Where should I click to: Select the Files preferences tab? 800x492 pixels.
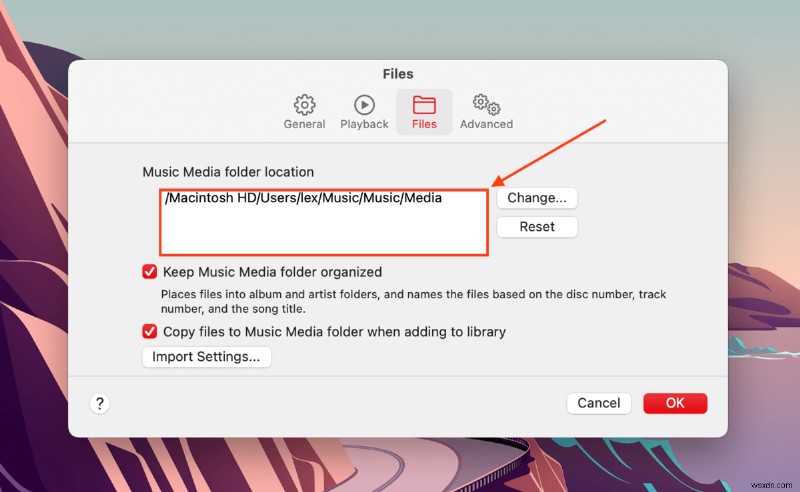[424, 112]
